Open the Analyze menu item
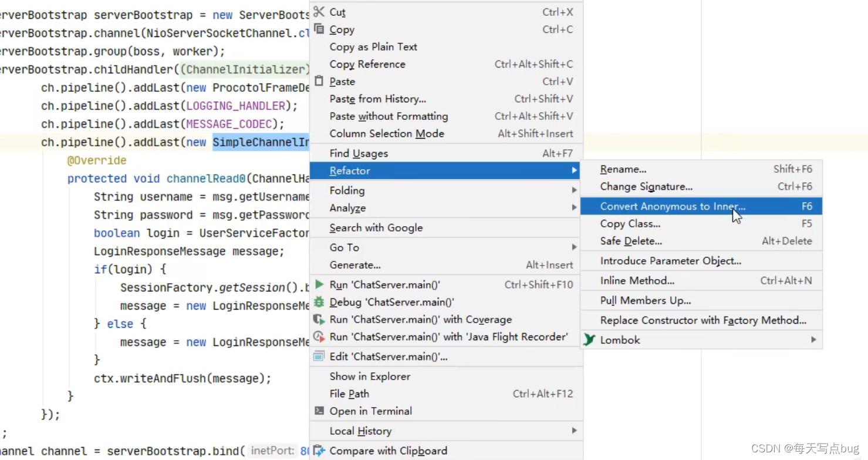Viewport: 868px width, 460px height. point(446,207)
